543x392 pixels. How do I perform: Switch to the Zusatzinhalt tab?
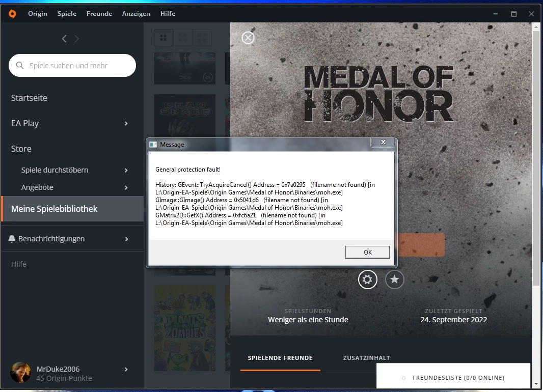[x=366, y=358]
